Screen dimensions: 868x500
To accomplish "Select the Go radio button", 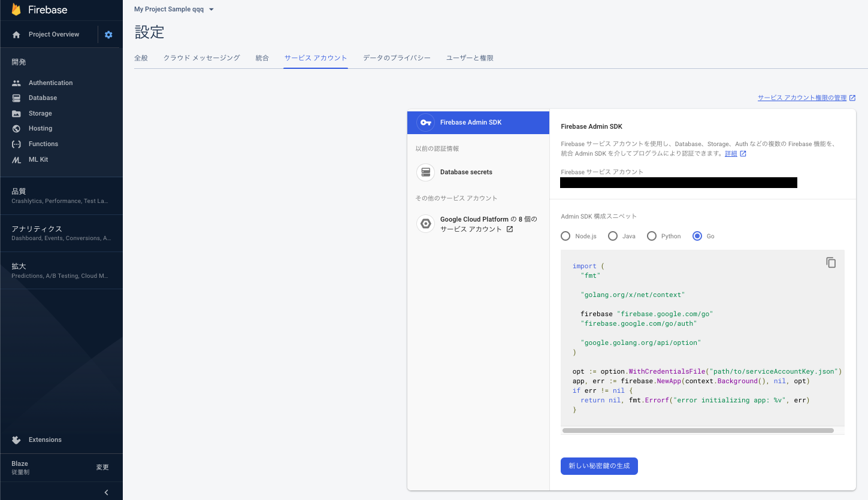I will click(697, 236).
